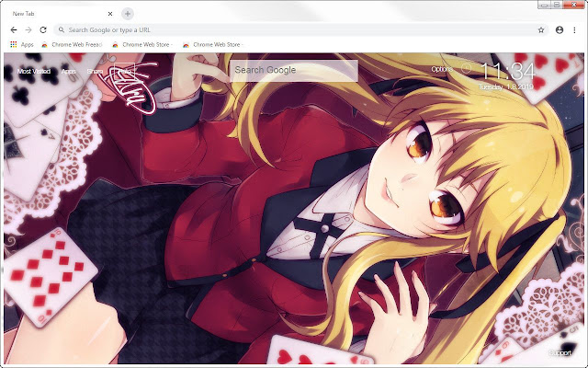Reload the page with refresh icon
The height and width of the screenshot is (368, 588).
(43, 29)
